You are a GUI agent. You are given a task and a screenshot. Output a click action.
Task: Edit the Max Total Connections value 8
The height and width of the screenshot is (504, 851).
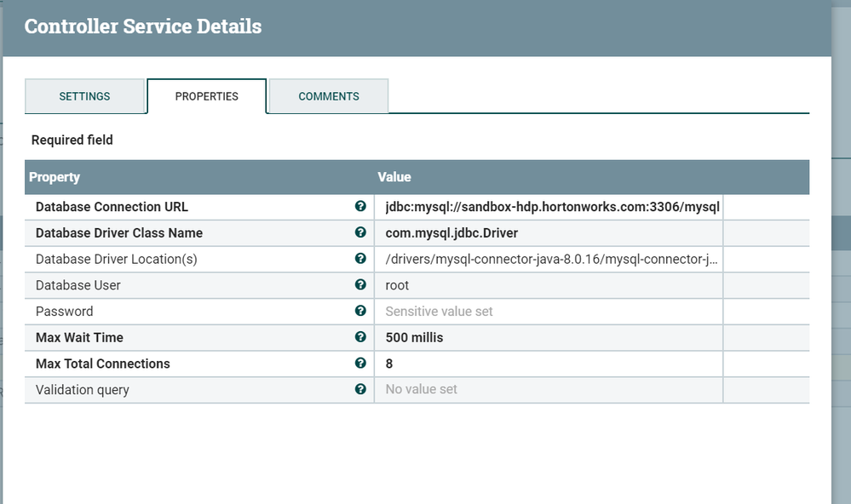389,364
